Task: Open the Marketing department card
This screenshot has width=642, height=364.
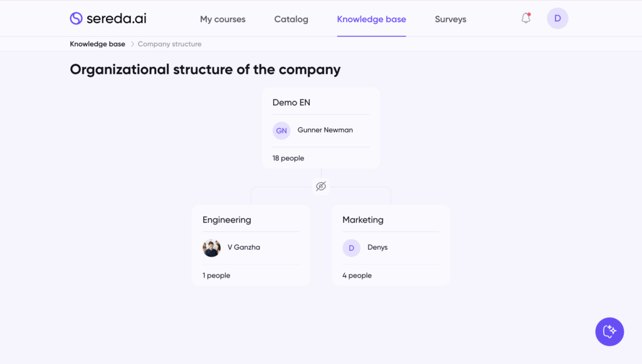Action: click(x=363, y=220)
